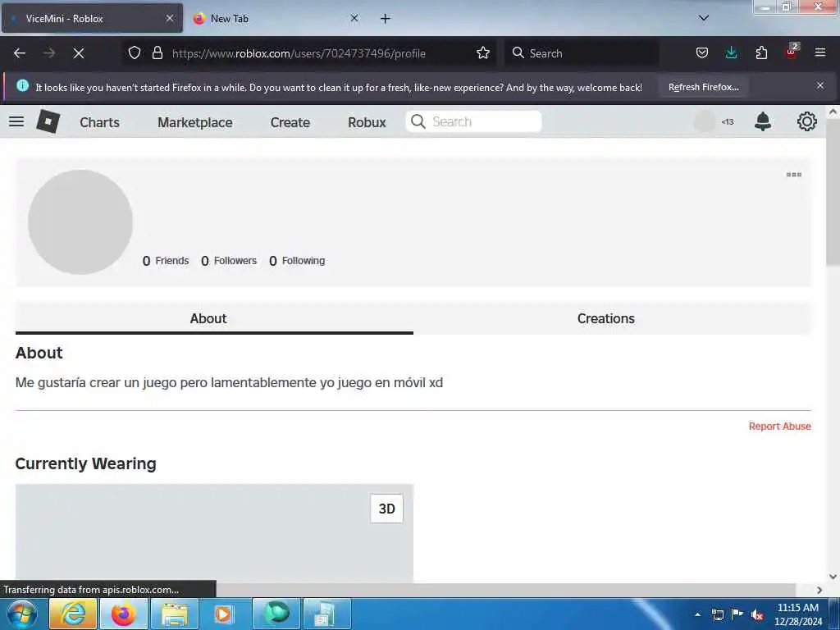This screenshot has height=630, width=840.
Task: Open the Roblox settings gear
Action: pos(807,121)
